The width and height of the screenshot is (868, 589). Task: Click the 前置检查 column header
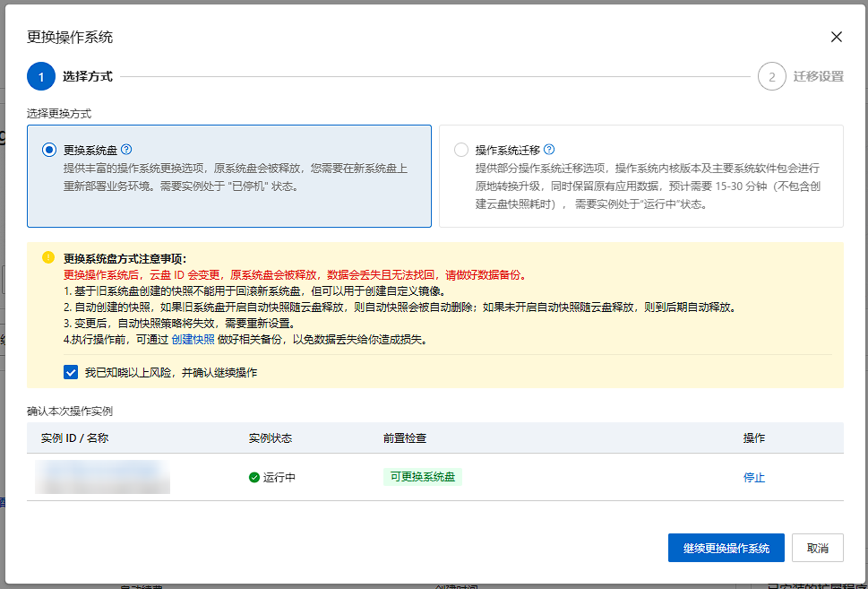pos(405,438)
